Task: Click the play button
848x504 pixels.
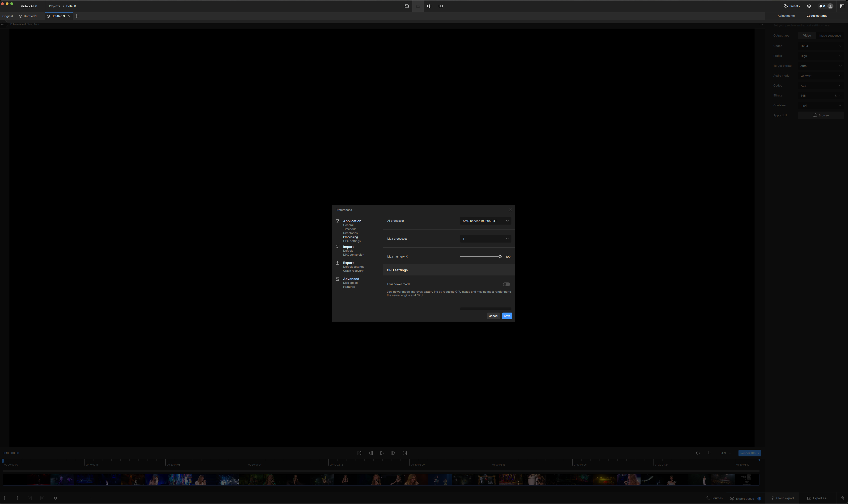Action: click(382, 453)
